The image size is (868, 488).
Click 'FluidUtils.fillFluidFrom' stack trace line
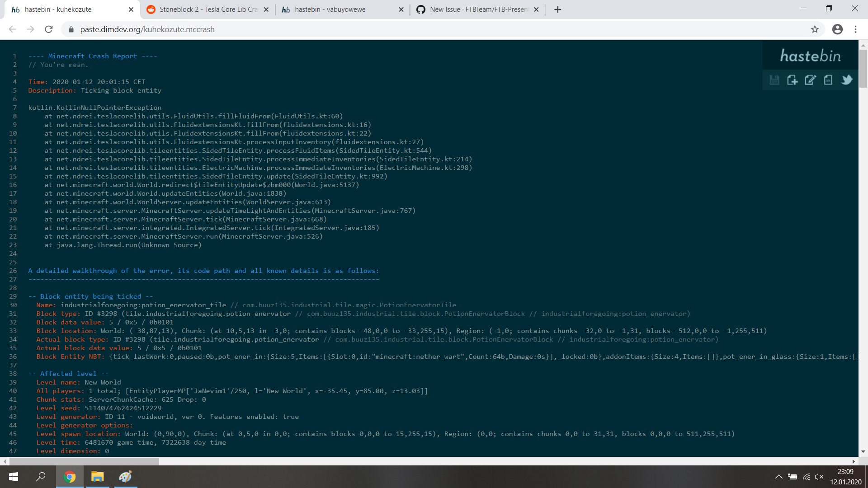coord(193,116)
